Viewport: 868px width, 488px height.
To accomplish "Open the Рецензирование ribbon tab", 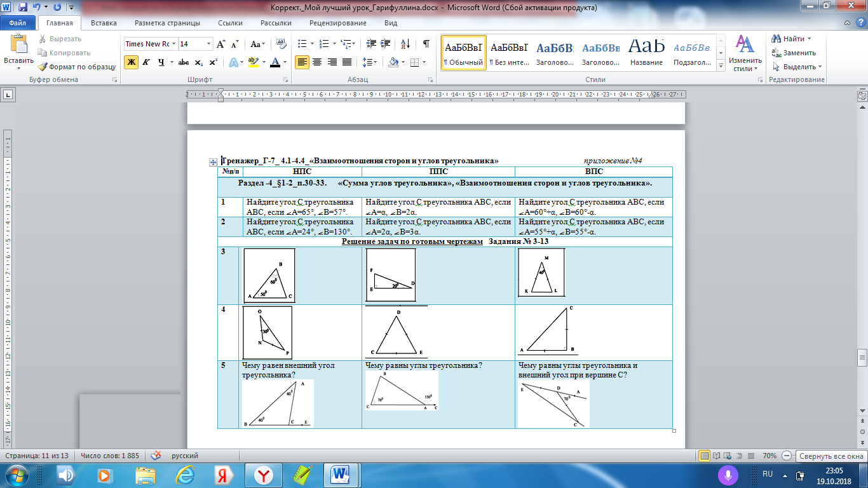I will pyautogui.click(x=338, y=23).
